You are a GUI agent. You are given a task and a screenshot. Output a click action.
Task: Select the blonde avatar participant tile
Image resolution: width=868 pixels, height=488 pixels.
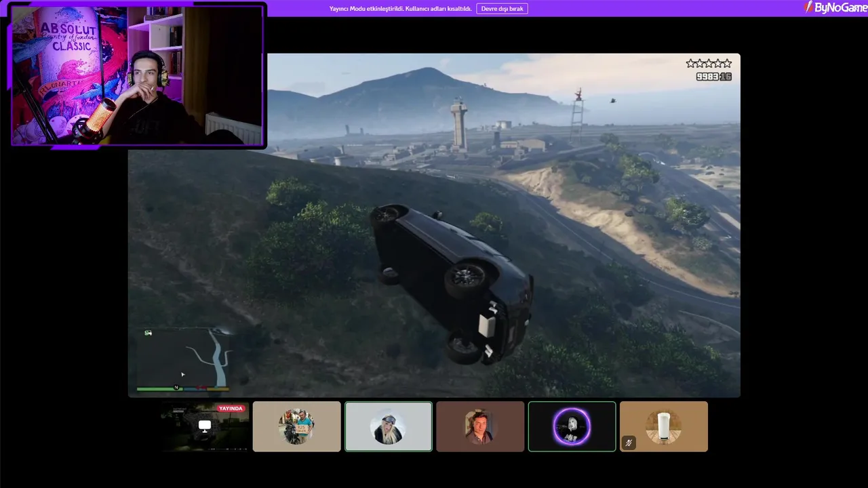pyautogui.click(x=389, y=426)
